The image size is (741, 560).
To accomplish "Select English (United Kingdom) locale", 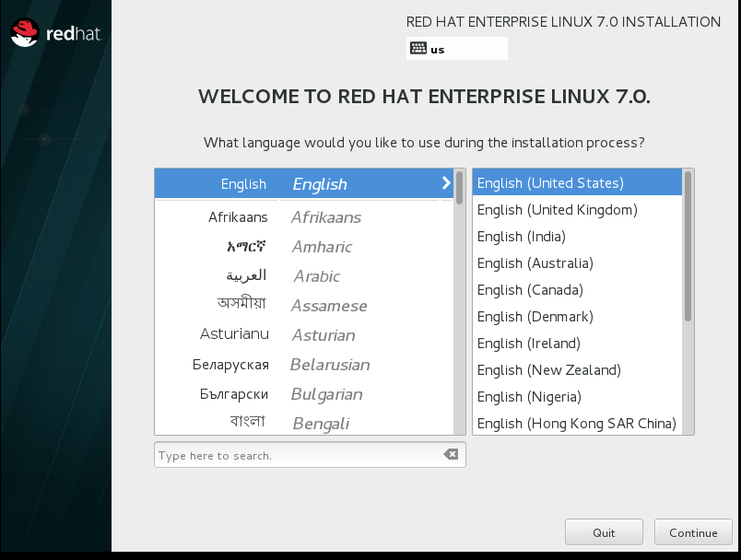I will point(558,210).
